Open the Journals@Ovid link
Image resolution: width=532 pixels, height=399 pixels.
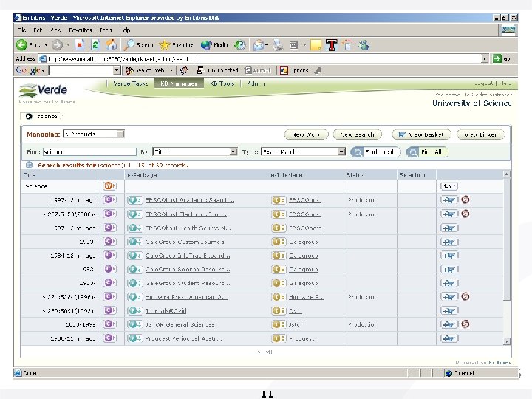[166, 310]
